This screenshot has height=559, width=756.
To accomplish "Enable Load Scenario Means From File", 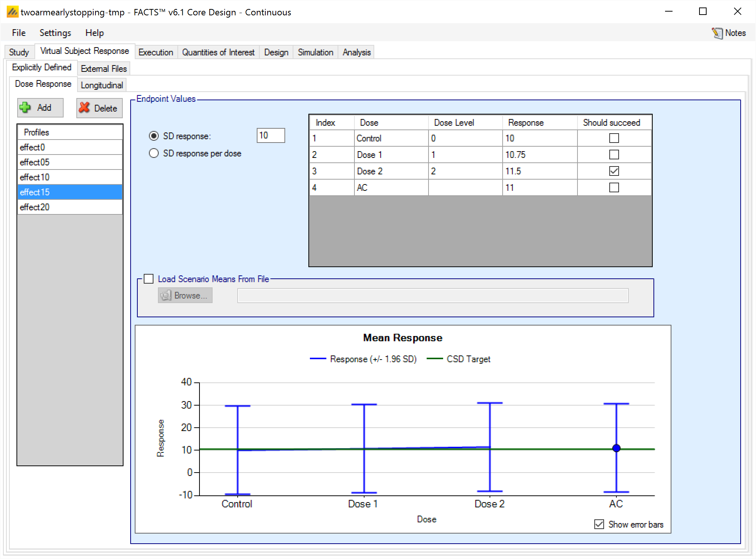I will pyautogui.click(x=149, y=279).
